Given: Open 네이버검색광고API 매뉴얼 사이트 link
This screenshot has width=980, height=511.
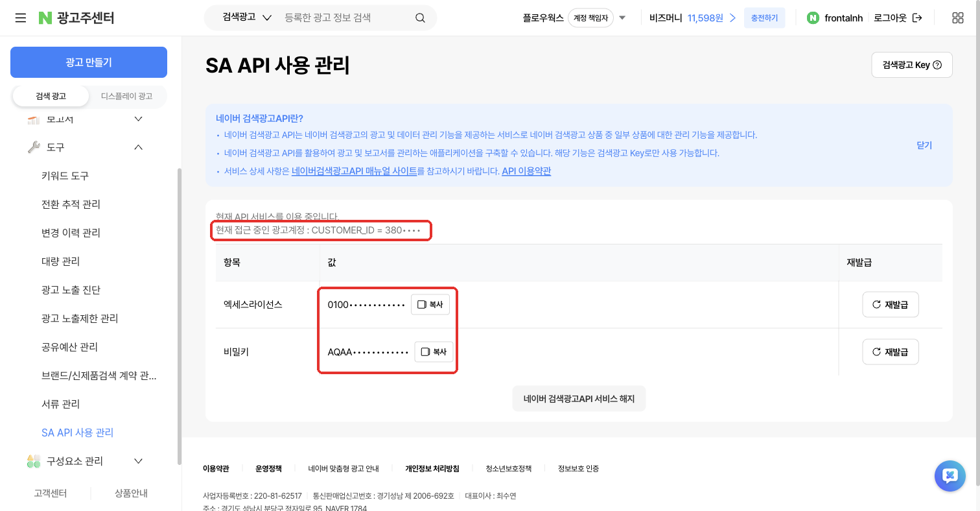Looking at the screenshot, I should pos(355,171).
